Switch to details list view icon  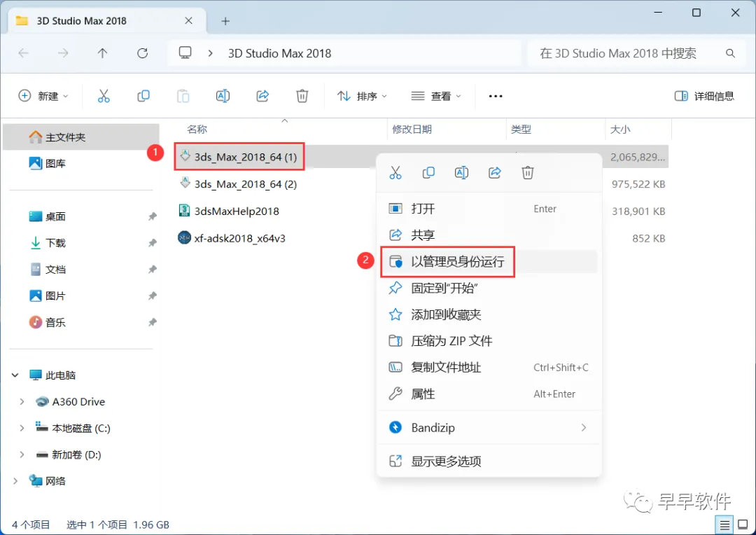click(x=724, y=524)
